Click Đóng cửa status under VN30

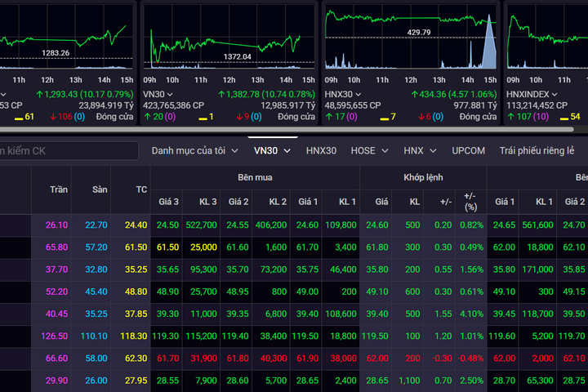[296, 117]
